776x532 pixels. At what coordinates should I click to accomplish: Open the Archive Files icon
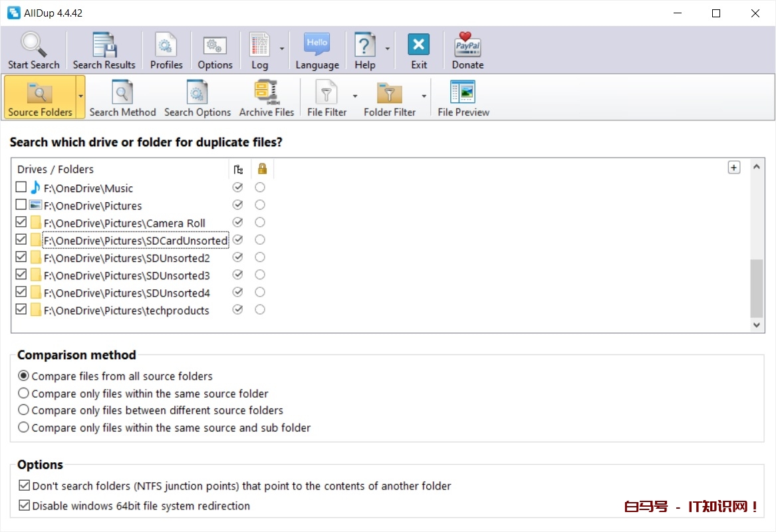(x=266, y=93)
